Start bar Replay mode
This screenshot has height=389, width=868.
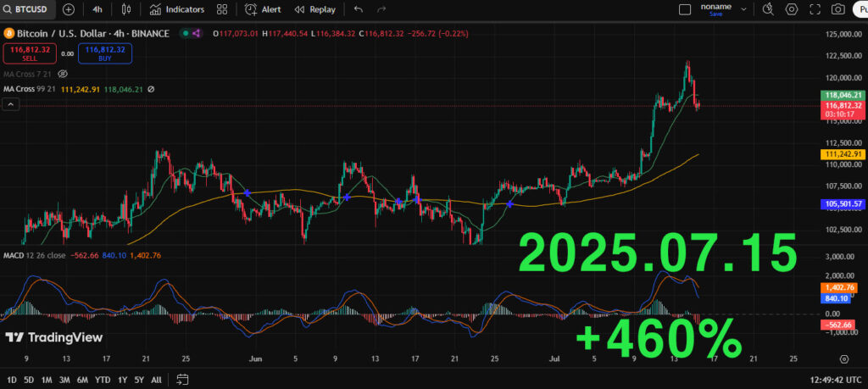(314, 9)
